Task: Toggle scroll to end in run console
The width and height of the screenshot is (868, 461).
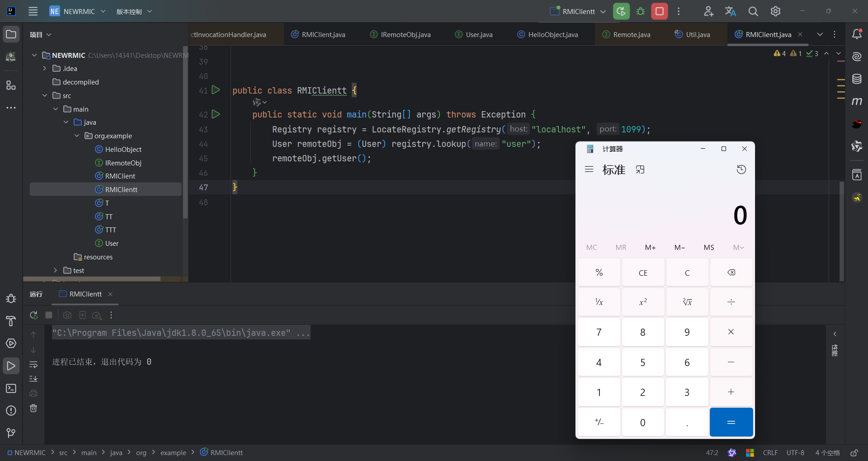Action: (33, 379)
